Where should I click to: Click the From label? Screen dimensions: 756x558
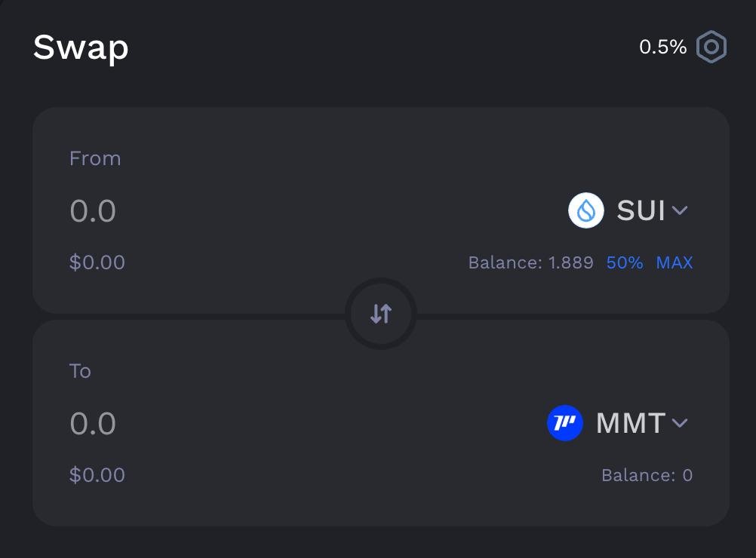tap(95, 158)
